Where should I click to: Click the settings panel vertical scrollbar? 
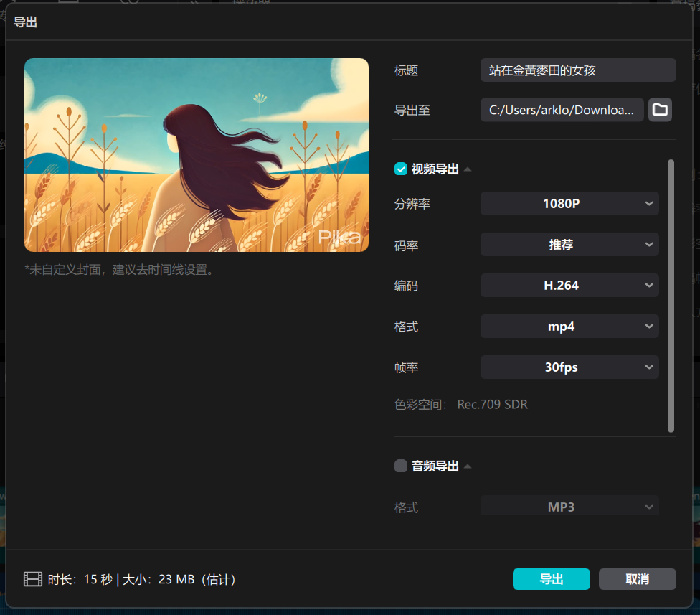671,296
